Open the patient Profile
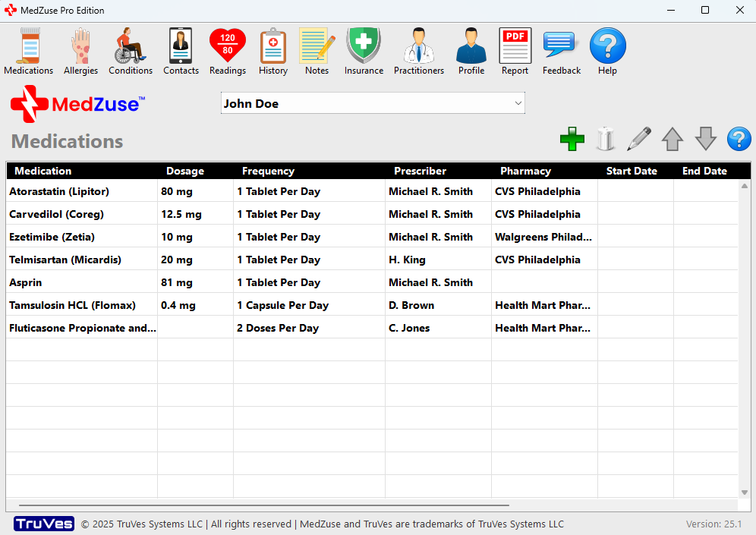This screenshot has width=756, height=535. [471, 51]
